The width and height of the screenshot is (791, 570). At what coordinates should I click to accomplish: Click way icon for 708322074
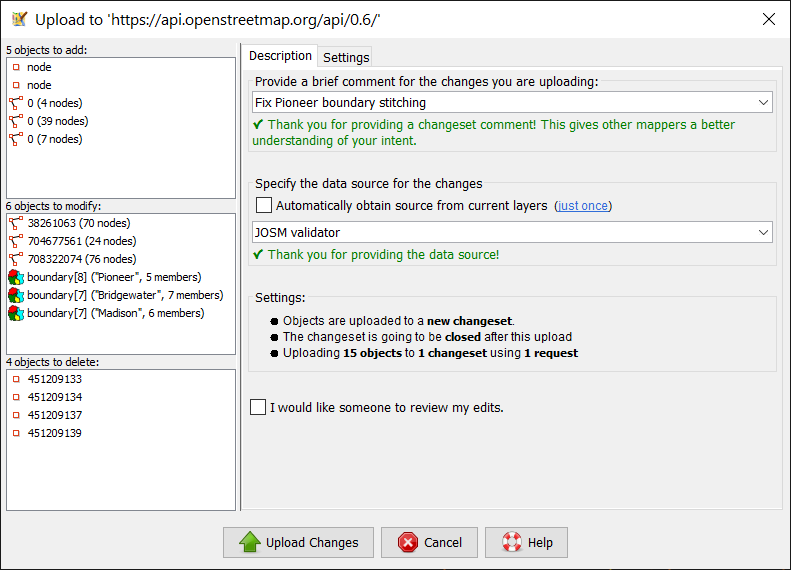16,259
